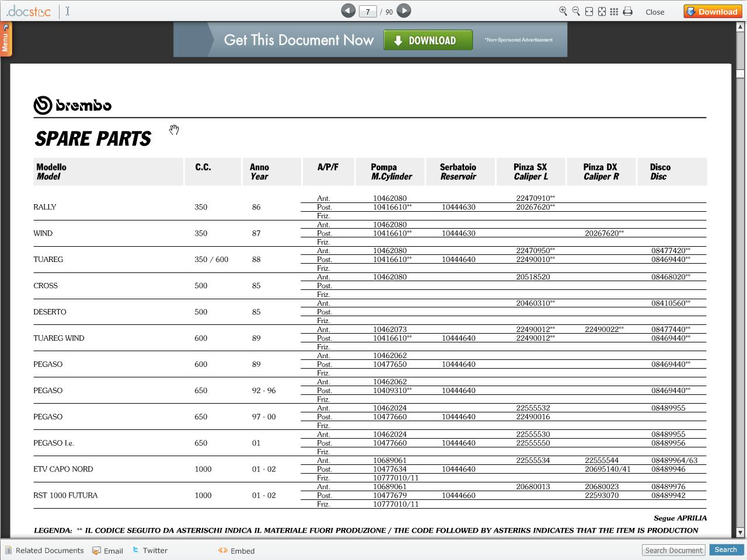Click the brembo logo in the document
This screenshot has width=747, height=560.
[x=72, y=105]
